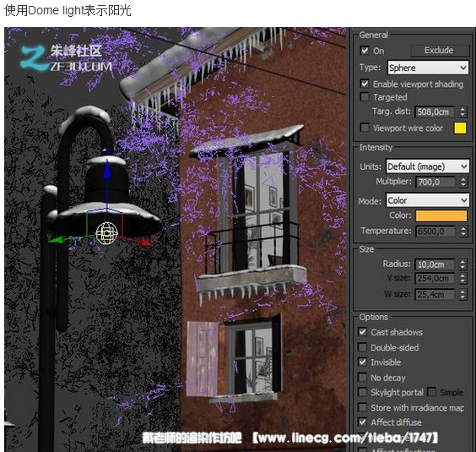Click the Targ. dist value field

click(435, 112)
